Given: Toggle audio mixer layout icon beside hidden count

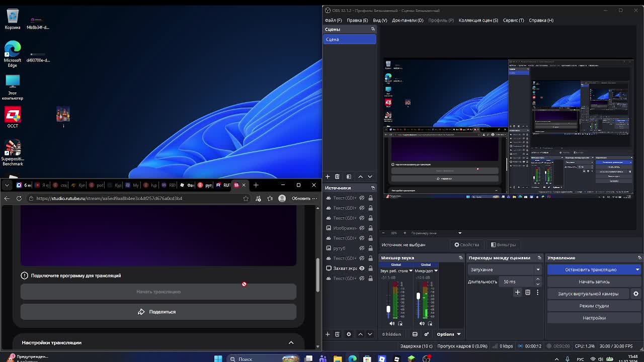Looking at the screenshot, I should [415, 334].
